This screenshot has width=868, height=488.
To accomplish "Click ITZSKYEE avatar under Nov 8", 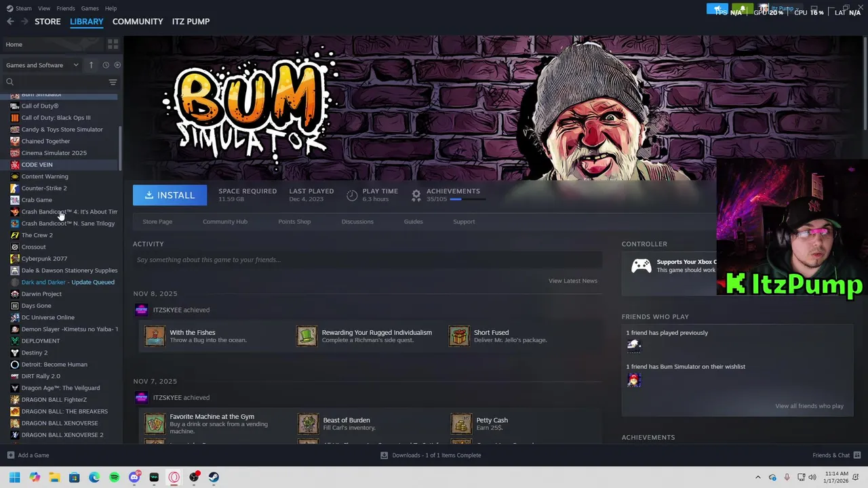I will pos(141,310).
